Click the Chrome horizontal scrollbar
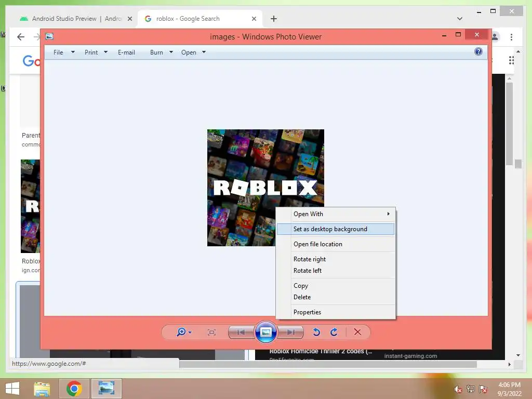Screen dimensions: 532x399 point(328,364)
